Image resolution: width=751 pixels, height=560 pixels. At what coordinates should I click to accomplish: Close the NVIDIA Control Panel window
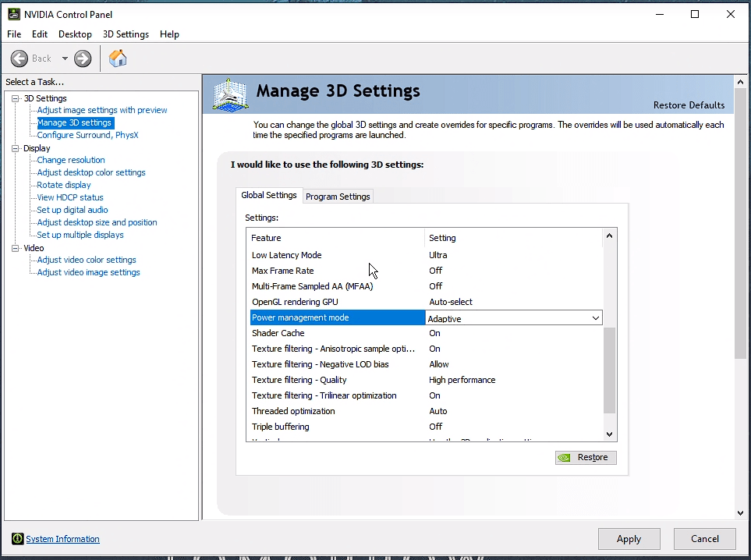click(731, 14)
